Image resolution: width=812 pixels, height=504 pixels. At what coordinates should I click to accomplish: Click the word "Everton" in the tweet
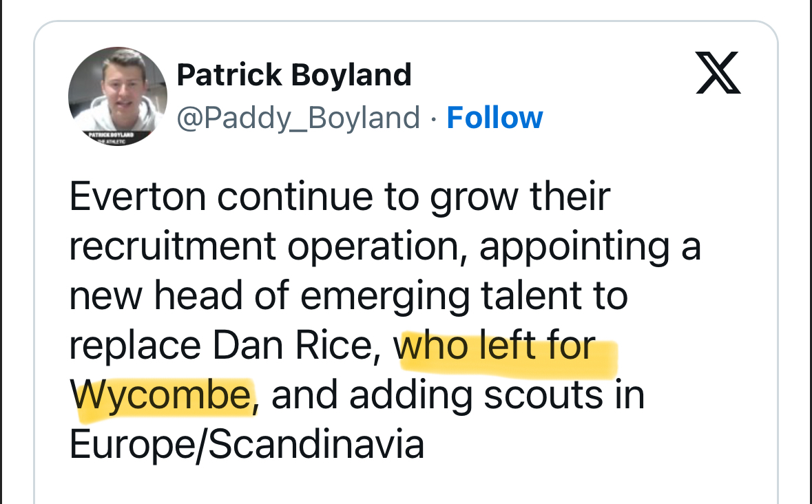tap(137, 197)
